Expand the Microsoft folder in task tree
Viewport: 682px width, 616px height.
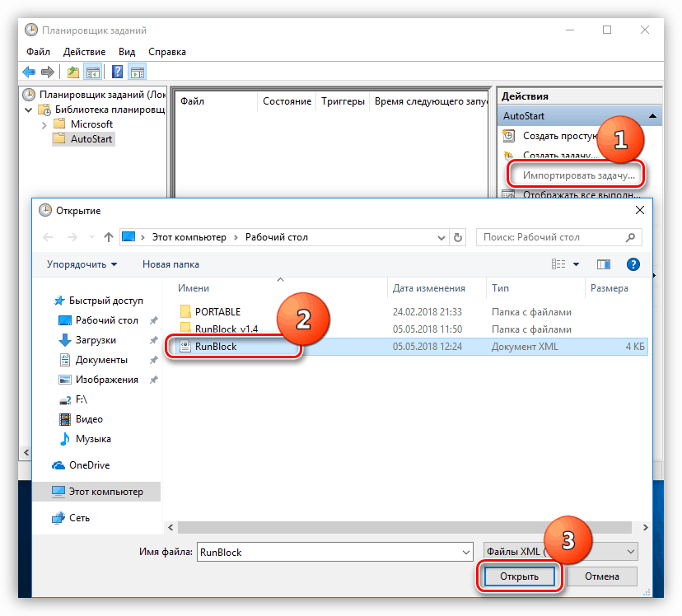tap(44, 125)
